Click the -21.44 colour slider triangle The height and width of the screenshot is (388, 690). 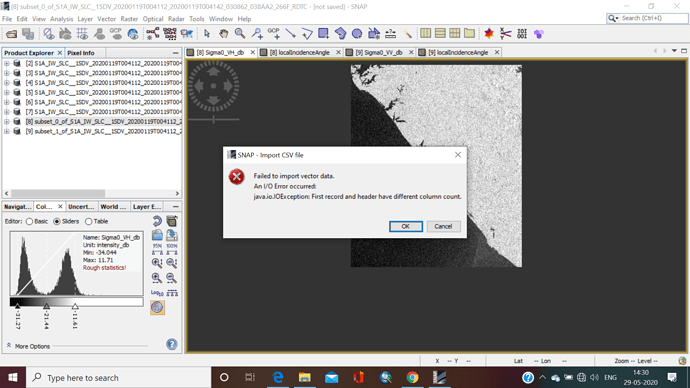(46, 305)
